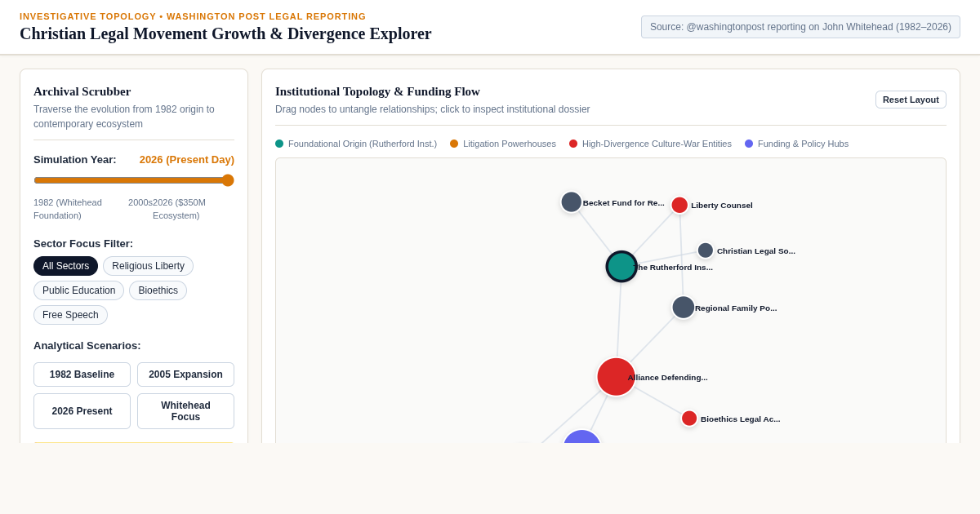Image resolution: width=980 pixels, height=514 pixels.
Task: Click the High-Divergence red legend dot
Action: (x=573, y=144)
